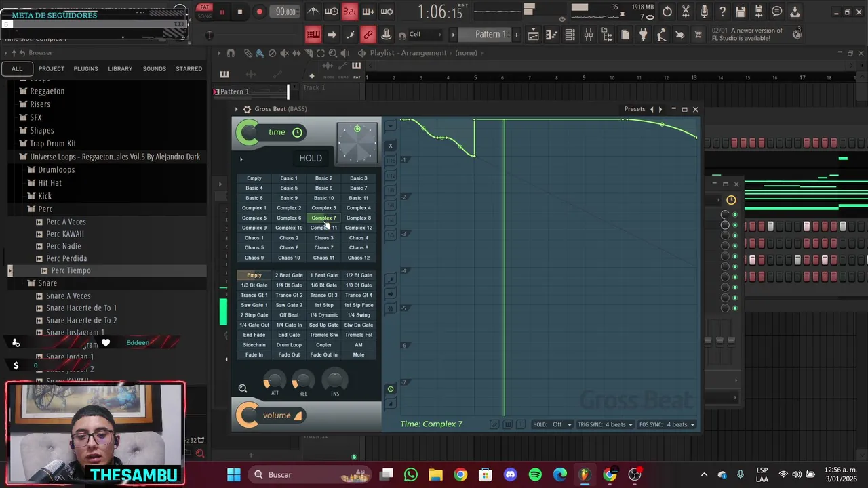Click the Gross Beat time knob

250,132
